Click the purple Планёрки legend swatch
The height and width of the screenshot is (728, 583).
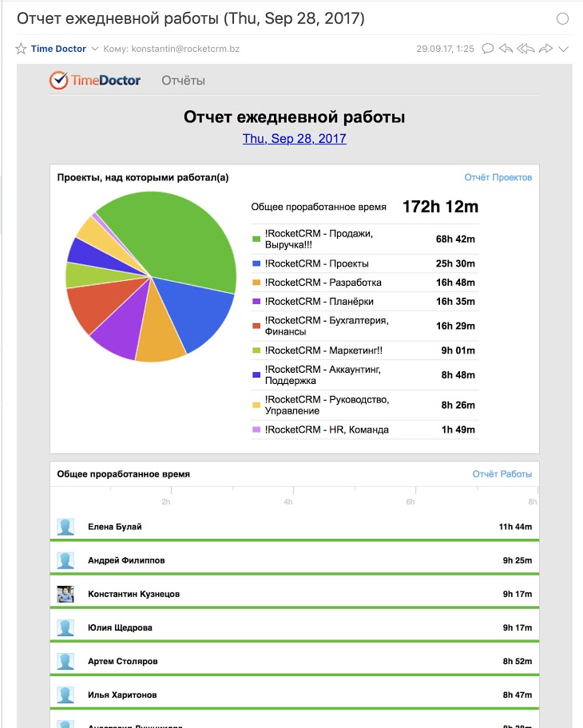point(256,302)
